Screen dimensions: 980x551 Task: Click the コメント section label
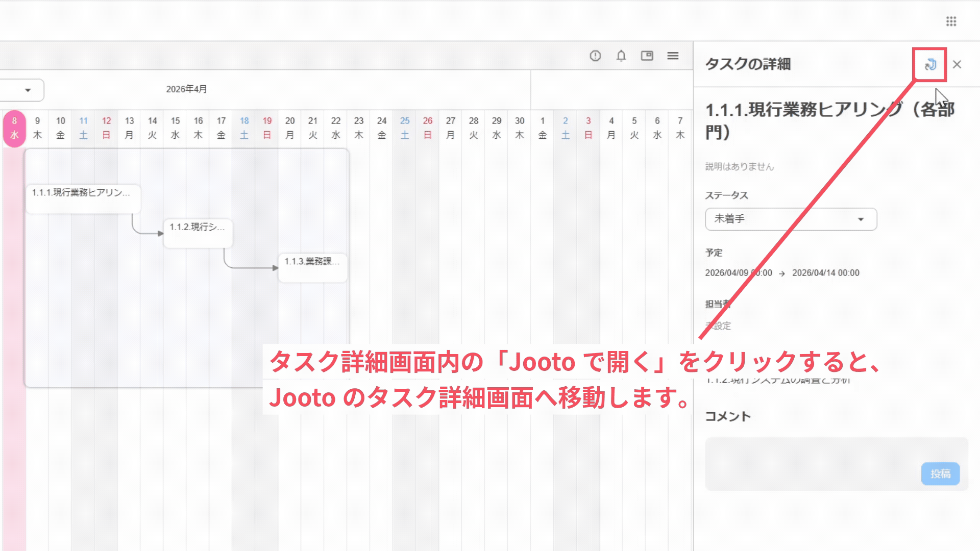[728, 416]
